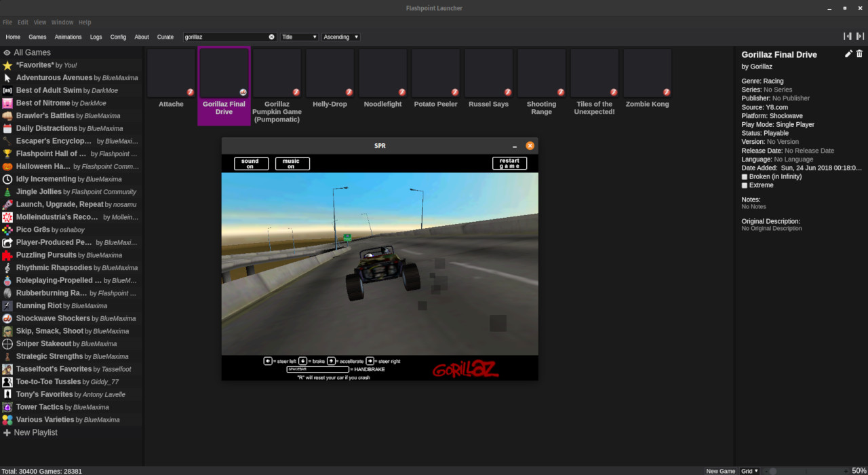Open the About tab

pos(142,37)
